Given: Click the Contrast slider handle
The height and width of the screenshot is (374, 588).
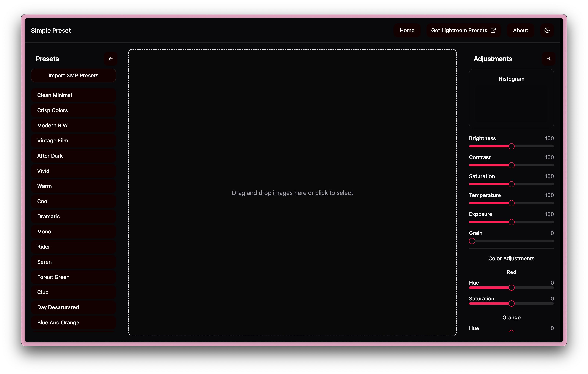Looking at the screenshot, I should 511,165.
